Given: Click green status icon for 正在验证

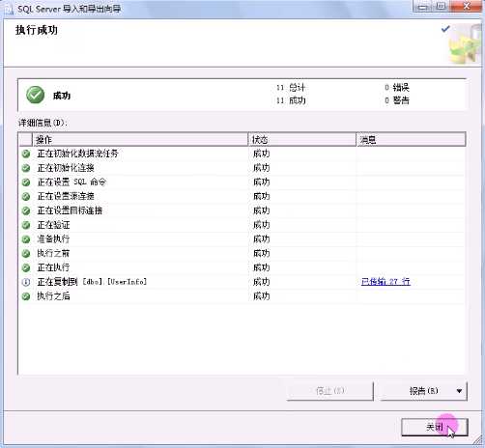Looking at the screenshot, I should [26, 225].
